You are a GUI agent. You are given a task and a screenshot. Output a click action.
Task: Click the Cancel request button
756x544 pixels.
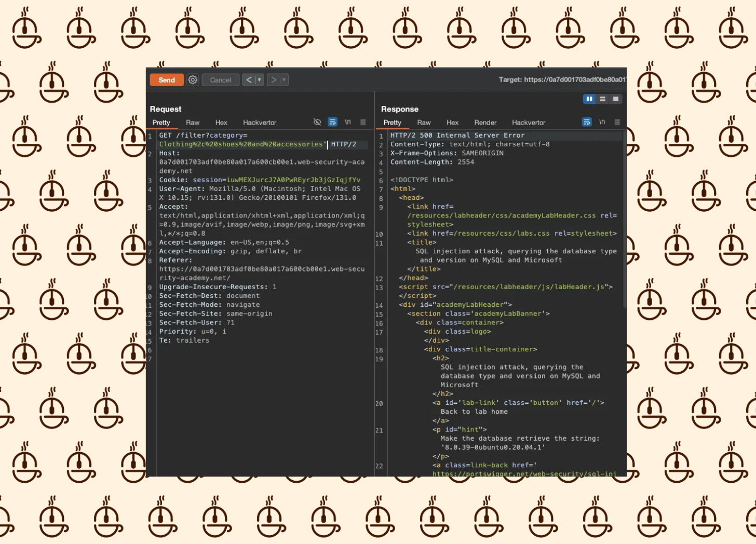coord(221,80)
